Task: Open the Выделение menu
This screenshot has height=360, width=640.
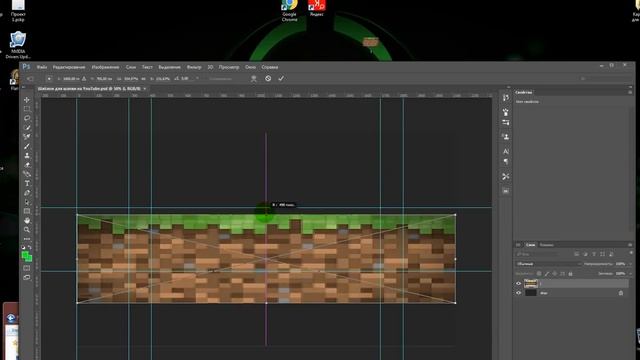Action: (169, 67)
